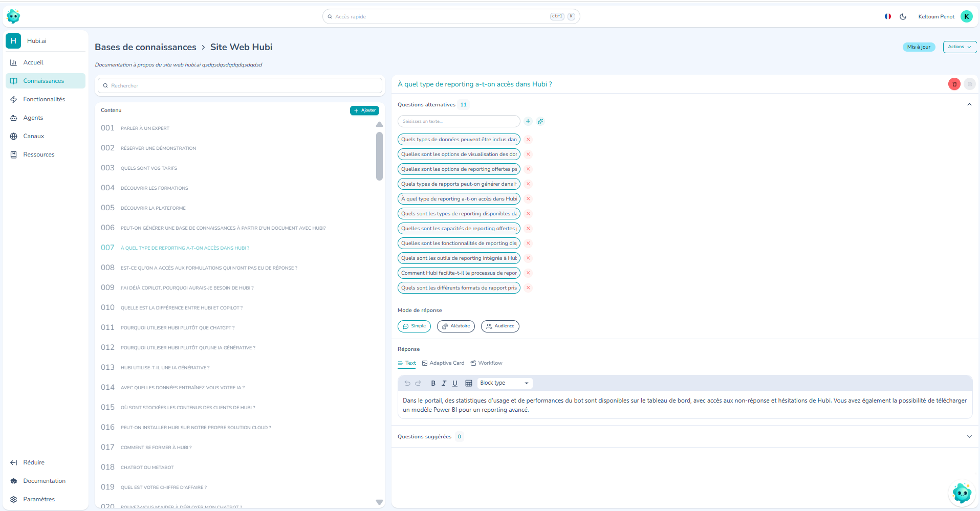This screenshot has width=980, height=511.
Task: Remove 'Quels types de données' alternative
Action: (528, 139)
